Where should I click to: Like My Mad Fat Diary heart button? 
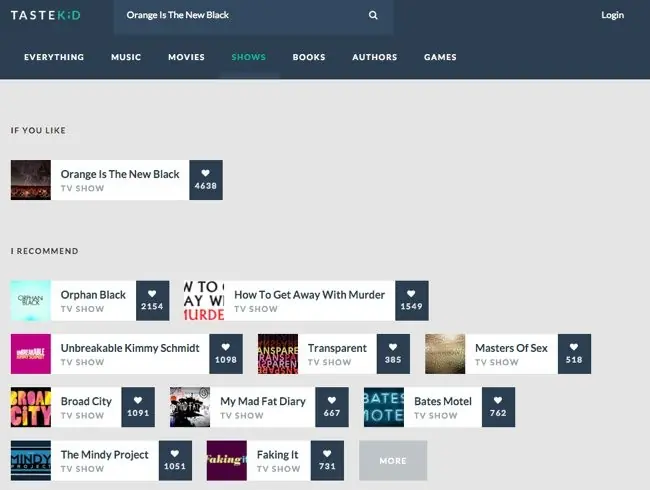pyautogui.click(x=332, y=407)
